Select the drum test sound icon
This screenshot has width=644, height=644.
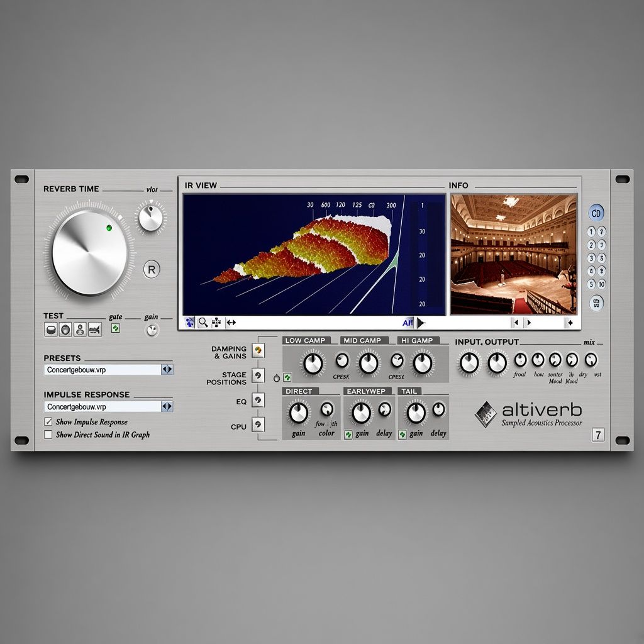tap(51, 330)
